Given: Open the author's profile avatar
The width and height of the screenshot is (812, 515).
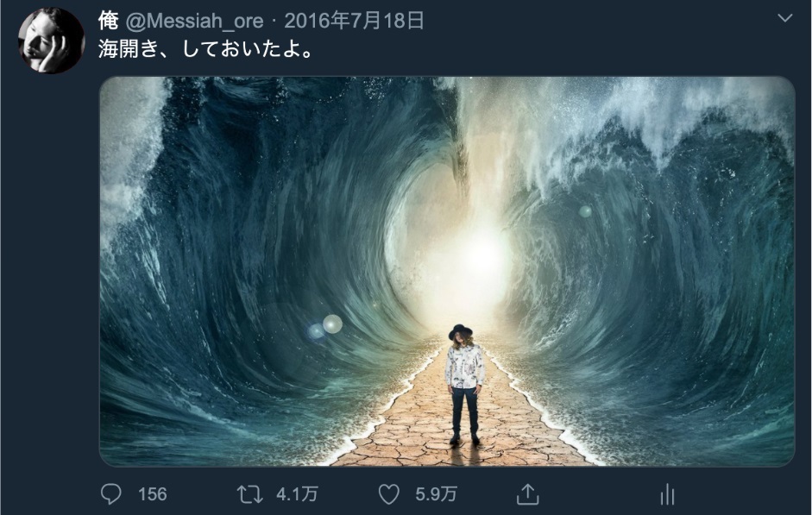Looking at the screenshot, I should click(51, 40).
